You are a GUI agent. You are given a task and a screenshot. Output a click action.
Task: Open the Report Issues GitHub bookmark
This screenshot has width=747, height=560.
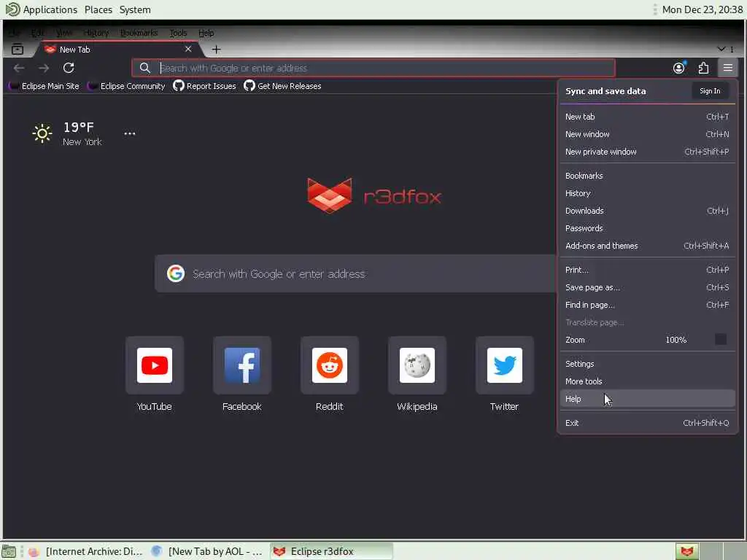tap(204, 86)
